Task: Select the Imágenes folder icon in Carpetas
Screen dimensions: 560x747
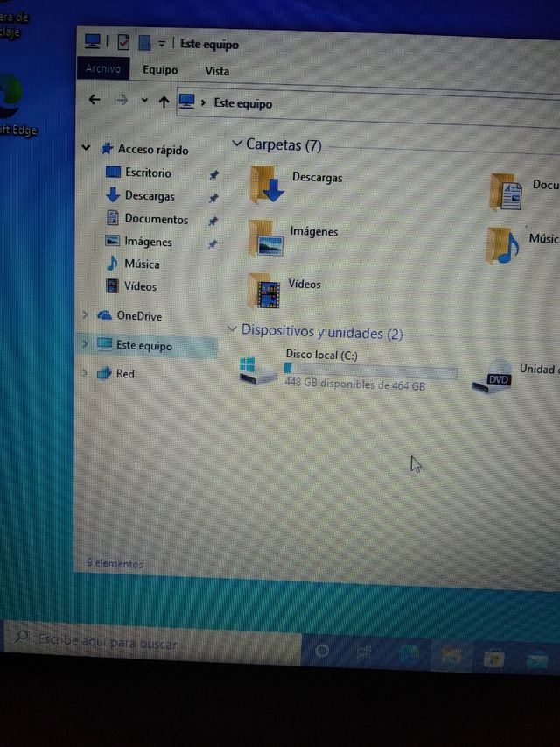Action: click(x=265, y=238)
